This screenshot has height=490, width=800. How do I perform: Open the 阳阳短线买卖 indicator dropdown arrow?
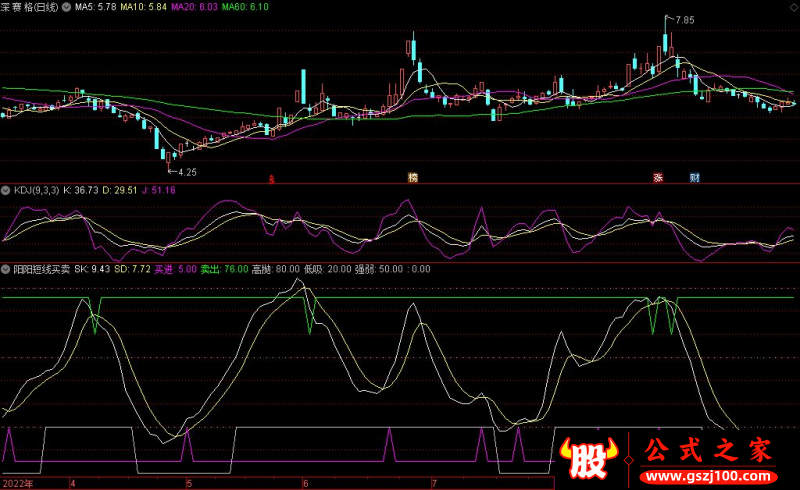pos(6,269)
